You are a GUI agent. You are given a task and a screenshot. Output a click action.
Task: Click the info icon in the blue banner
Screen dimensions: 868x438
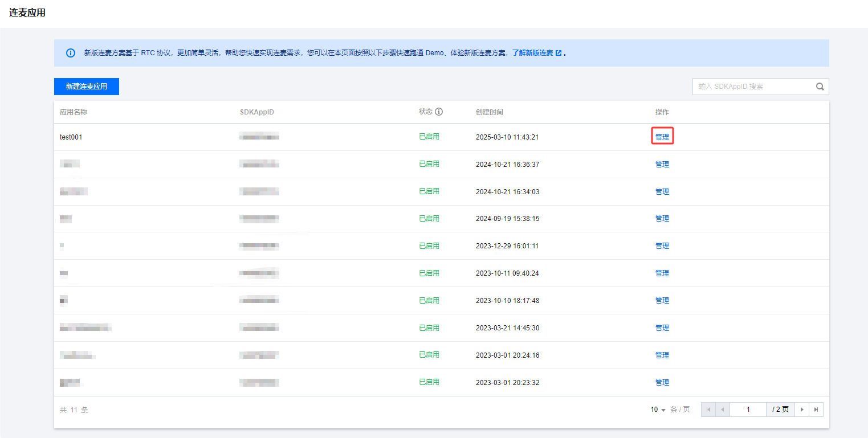[71, 53]
